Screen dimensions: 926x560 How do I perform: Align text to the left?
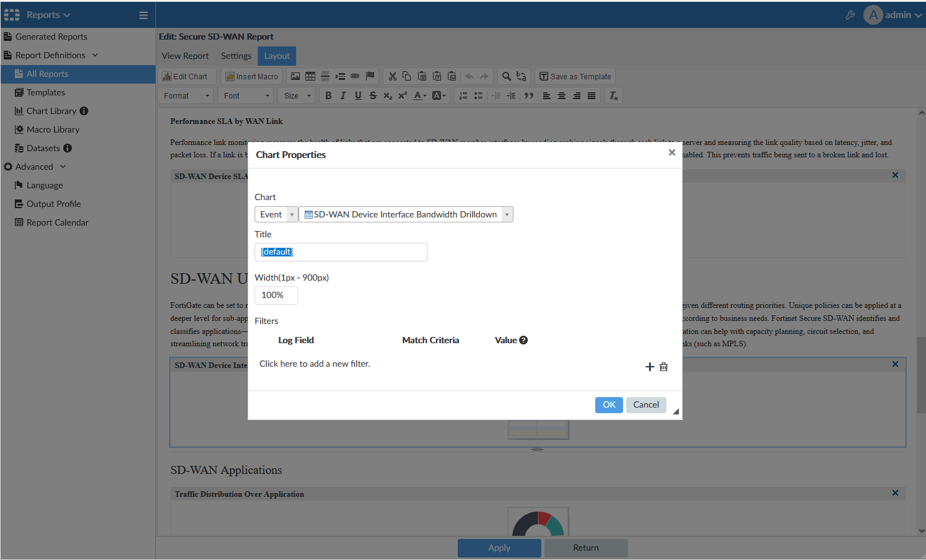[547, 95]
